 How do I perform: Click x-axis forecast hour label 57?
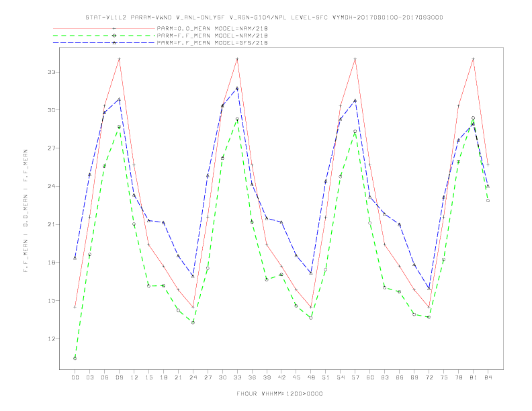coord(355,377)
